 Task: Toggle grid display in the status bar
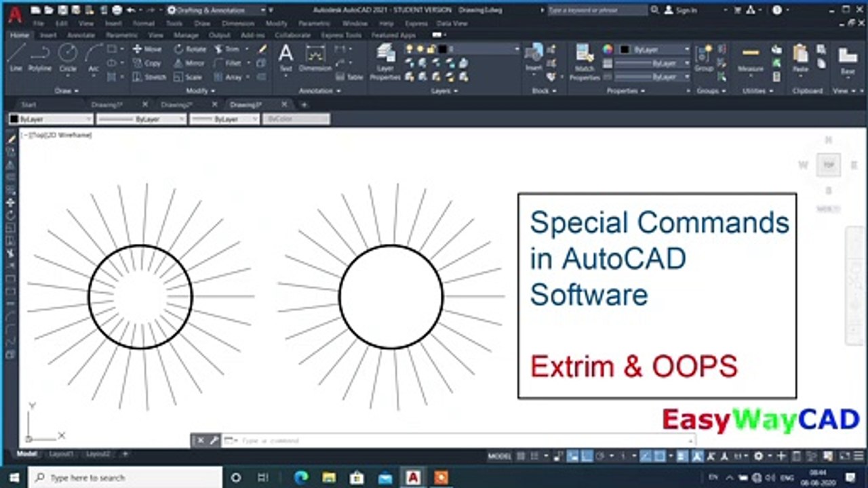[x=520, y=457]
